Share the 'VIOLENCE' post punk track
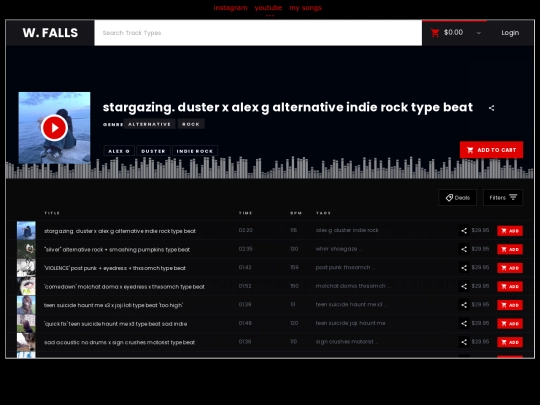 tap(464, 268)
